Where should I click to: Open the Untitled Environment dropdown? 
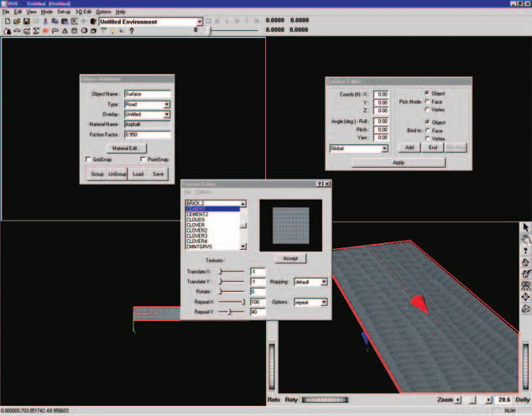click(x=200, y=22)
